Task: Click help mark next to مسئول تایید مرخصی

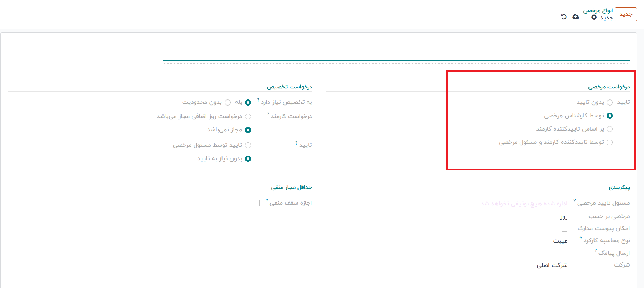Action: tap(574, 201)
